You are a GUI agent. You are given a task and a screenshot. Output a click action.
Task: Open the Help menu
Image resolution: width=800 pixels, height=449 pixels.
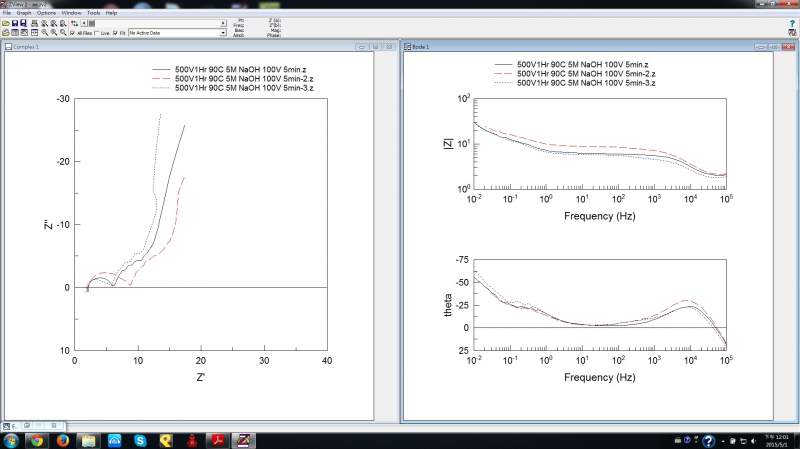point(112,13)
